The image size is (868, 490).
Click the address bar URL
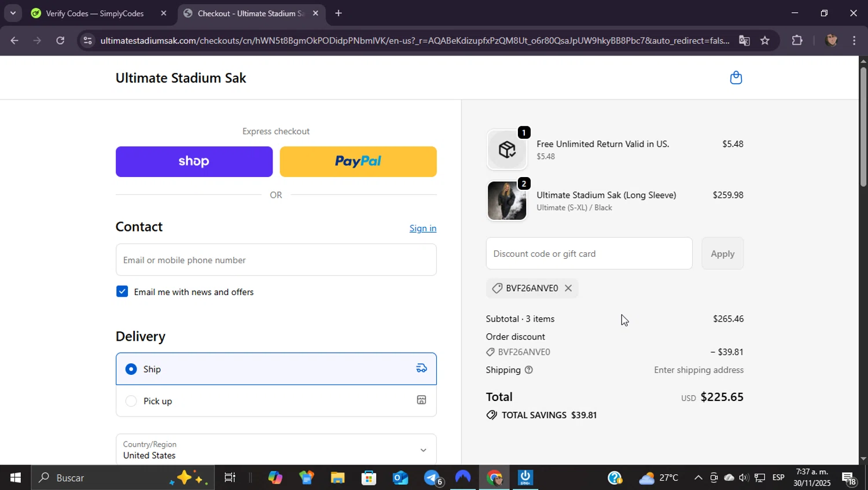click(x=414, y=40)
